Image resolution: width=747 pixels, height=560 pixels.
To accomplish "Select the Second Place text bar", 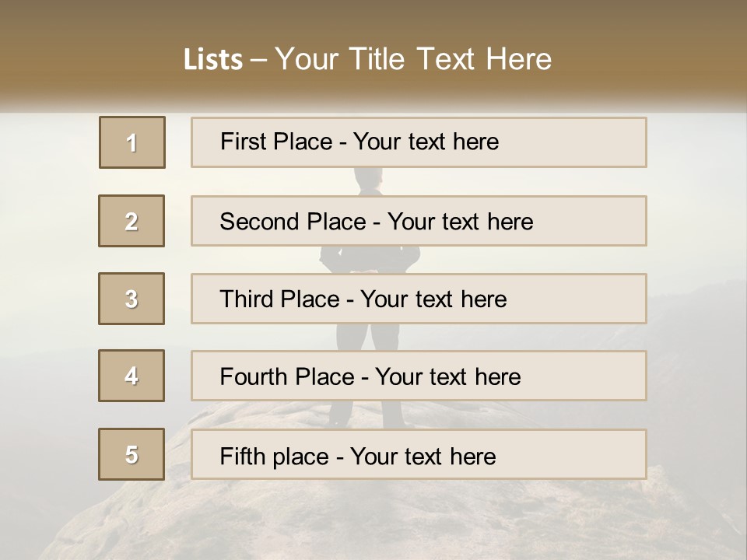I will pyautogui.click(x=419, y=221).
